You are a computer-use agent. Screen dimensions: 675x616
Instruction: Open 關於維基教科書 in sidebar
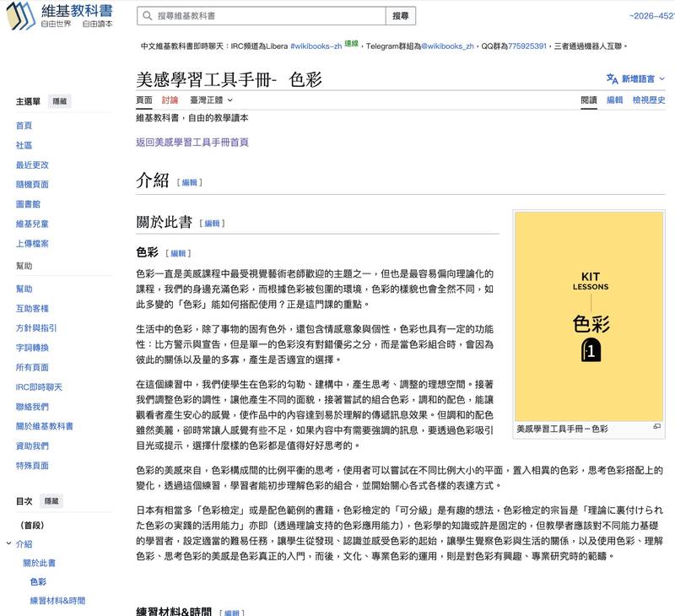pyautogui.click(x=45, y=426)
